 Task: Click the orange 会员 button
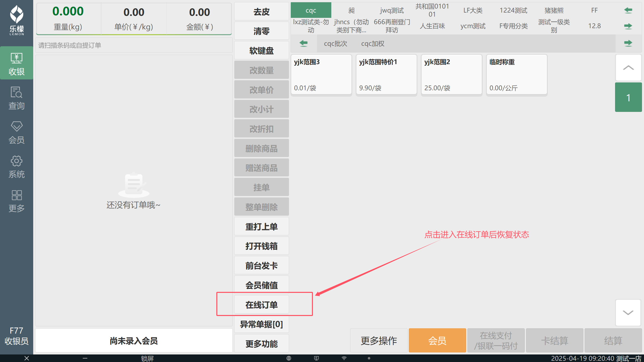click(x=437, y=340)
